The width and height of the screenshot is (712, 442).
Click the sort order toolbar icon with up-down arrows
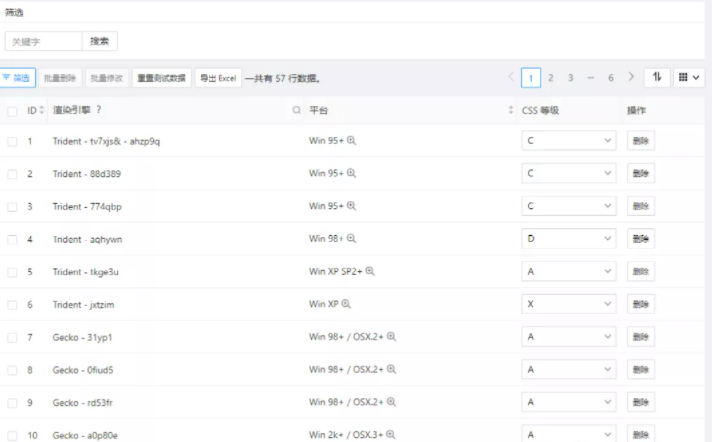pos(657,77)
